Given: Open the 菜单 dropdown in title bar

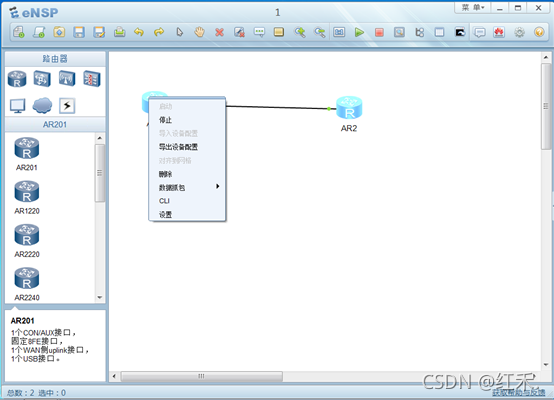Looking at the screenshot, I should (x=473, y=7).
